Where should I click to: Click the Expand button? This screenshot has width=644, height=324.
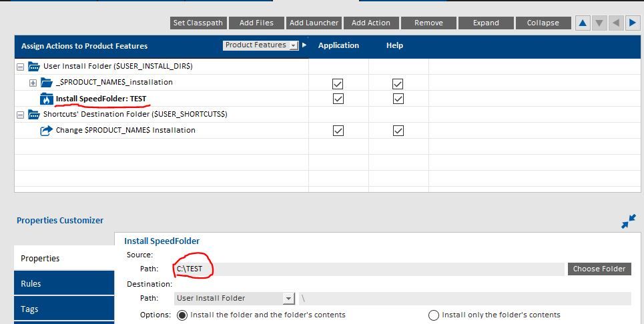pyautogui.click(x=486, y=23)
